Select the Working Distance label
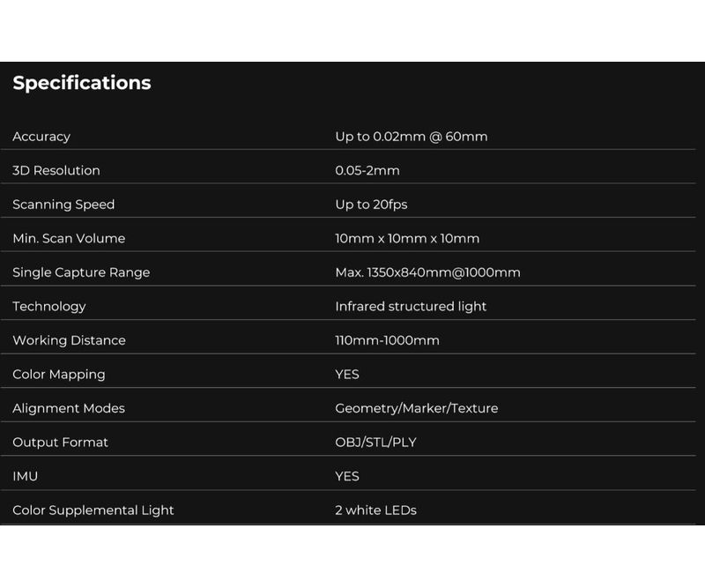The width and height of the screenshot is (705, 588). [x=69, y=340]
